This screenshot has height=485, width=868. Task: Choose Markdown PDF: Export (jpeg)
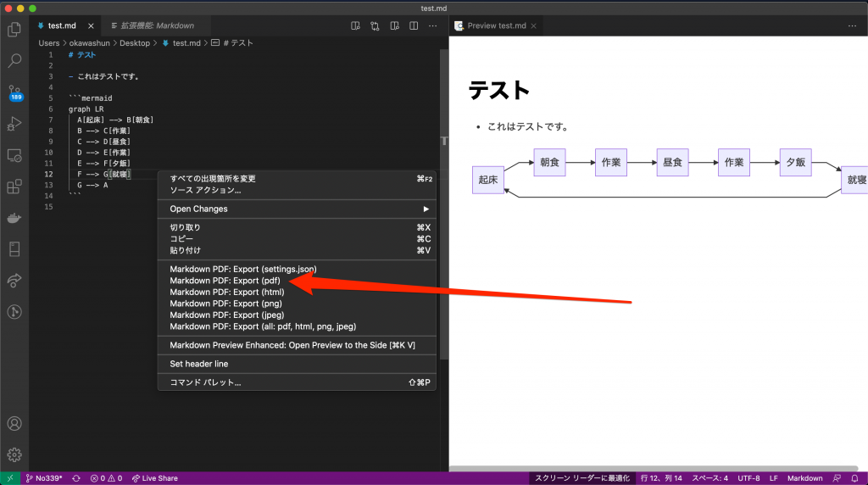(x=297, y=315)
